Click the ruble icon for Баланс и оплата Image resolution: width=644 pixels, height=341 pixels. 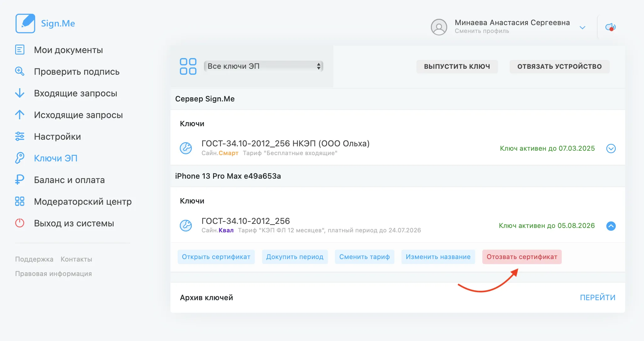point(19,180)
